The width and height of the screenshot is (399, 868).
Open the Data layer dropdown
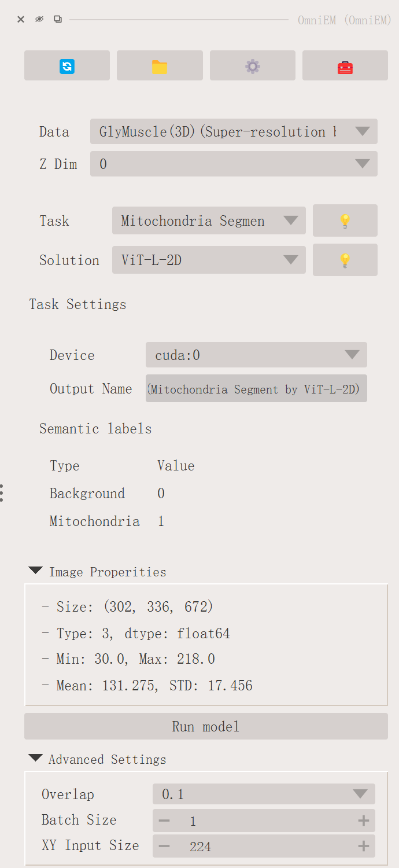tap(234, 131)
